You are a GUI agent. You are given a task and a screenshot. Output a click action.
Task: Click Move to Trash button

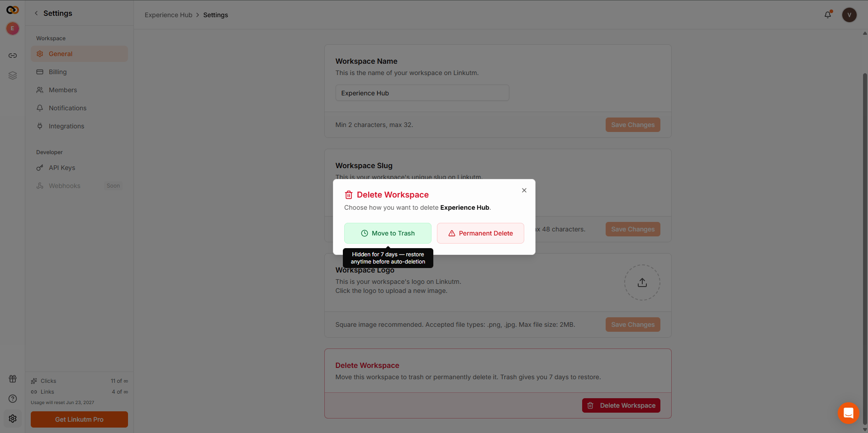click(x=388, y=233)
